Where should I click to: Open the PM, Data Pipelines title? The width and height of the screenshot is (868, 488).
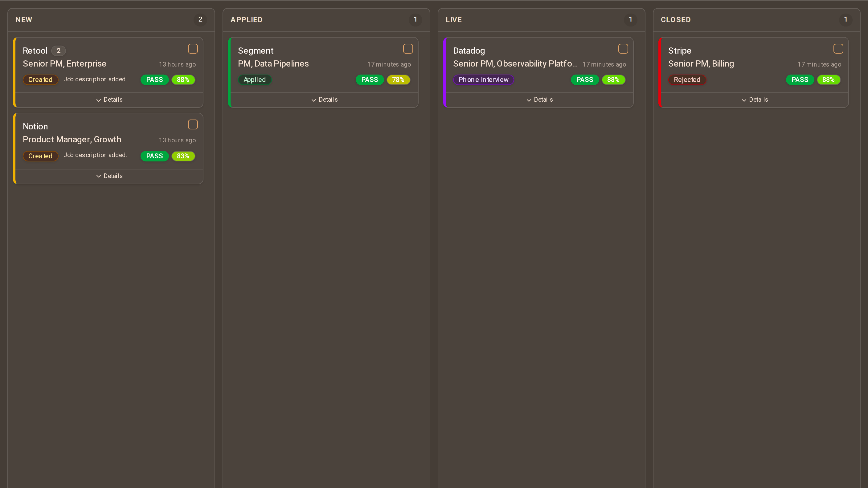pyautogui.click(x=273, y=64)
